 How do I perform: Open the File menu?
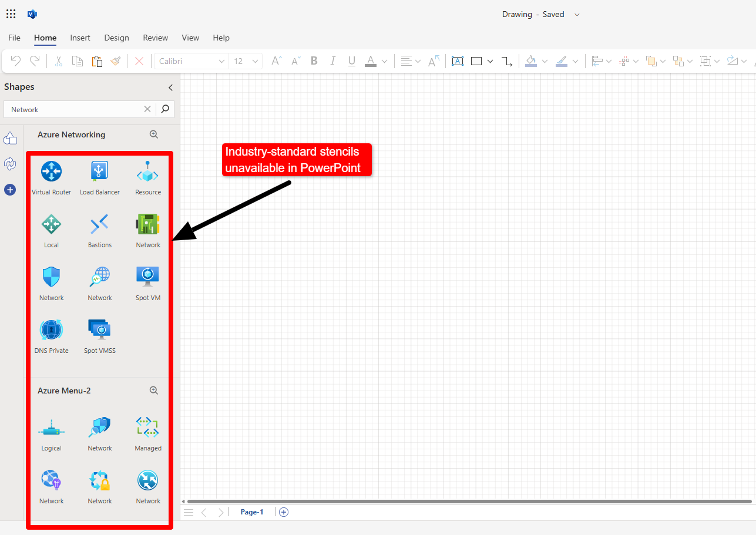click(14, 38)
